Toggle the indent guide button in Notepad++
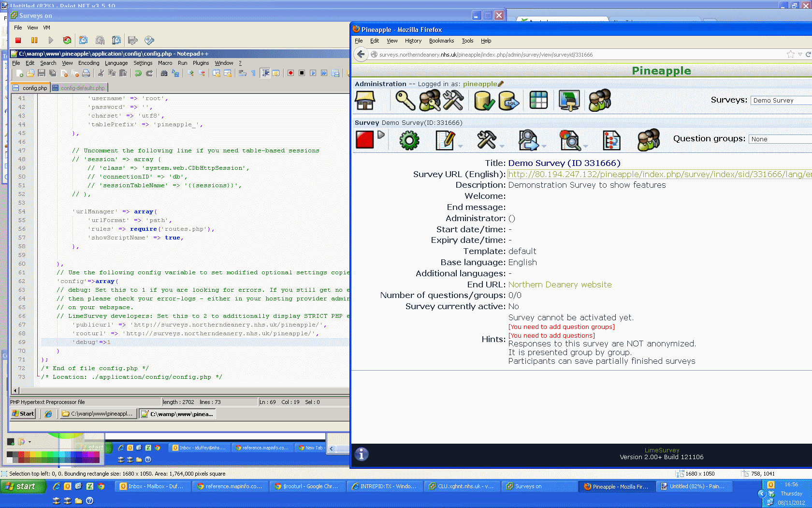This screenshot has height=508, width=812. pyautogui.click(x=265, y=74)
